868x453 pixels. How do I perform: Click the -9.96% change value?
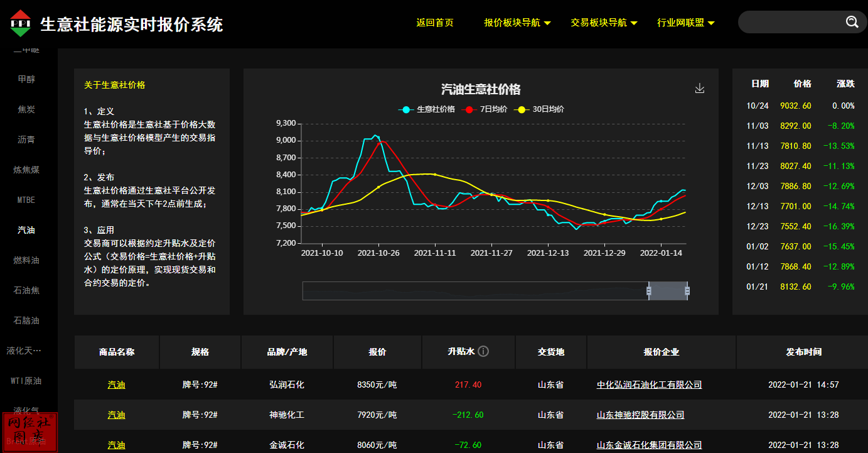(841, 287)
